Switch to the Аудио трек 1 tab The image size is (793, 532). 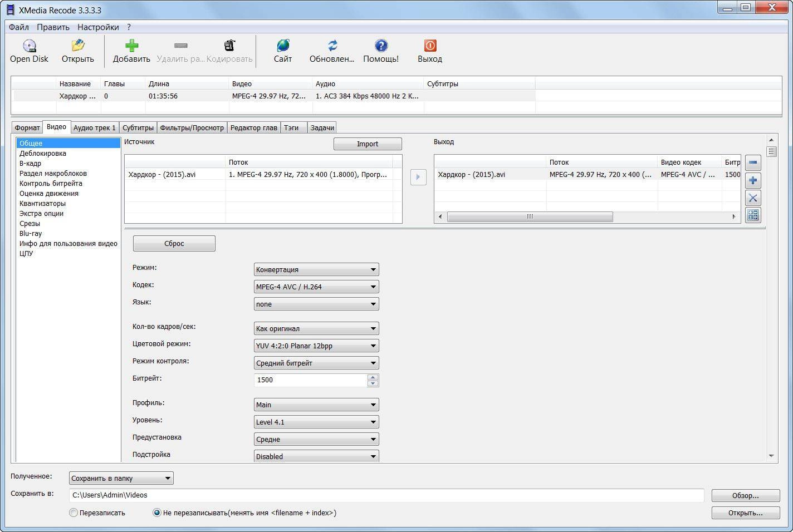pos(95,127)
